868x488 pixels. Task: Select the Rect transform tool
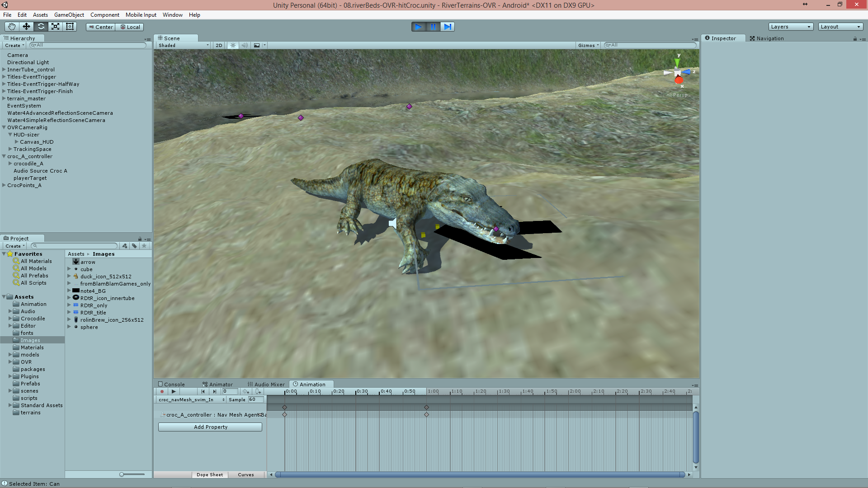70,27
